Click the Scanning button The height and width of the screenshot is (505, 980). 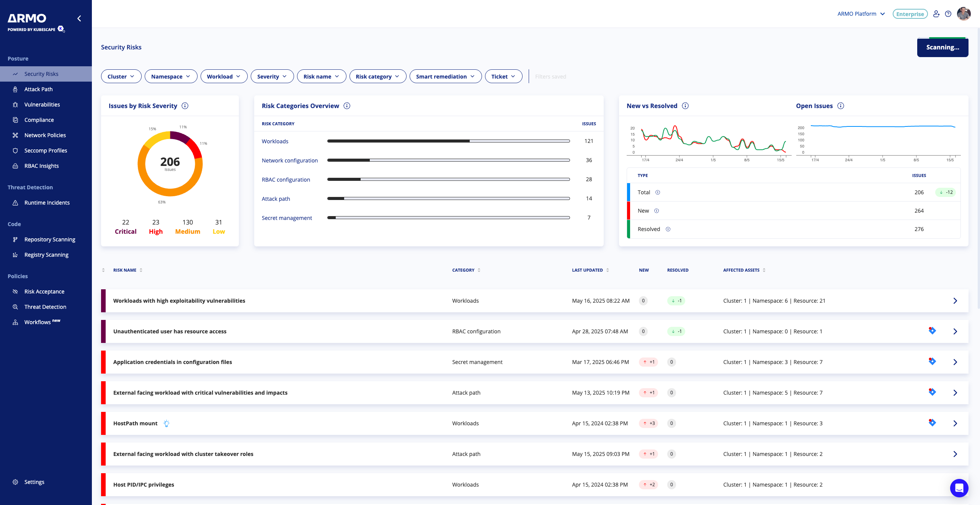coord(942,48)
